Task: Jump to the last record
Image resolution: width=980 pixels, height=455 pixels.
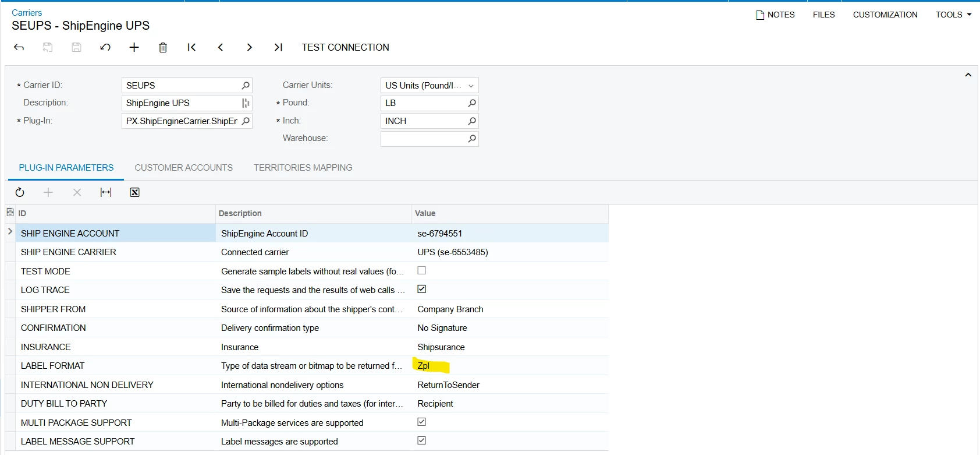Action: (278, 47)
